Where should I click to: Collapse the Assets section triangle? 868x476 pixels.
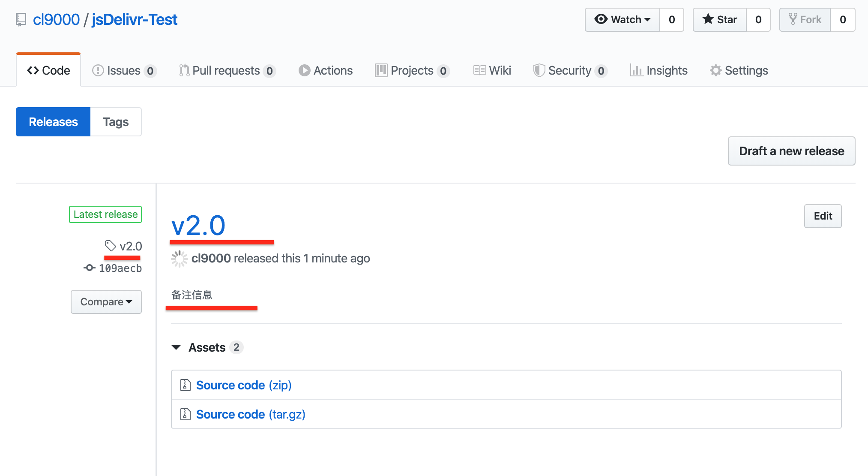[176, 347]
